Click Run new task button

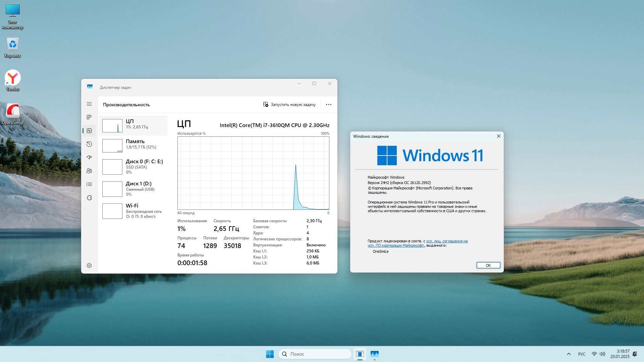(x=289, y=105)
